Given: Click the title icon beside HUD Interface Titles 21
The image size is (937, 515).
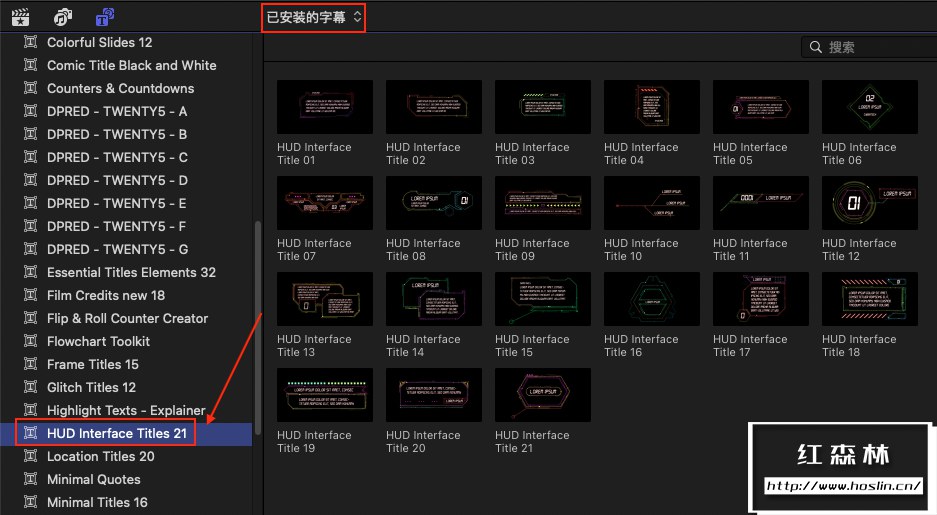Looking at the screenshot, I should tap(30, 433).
